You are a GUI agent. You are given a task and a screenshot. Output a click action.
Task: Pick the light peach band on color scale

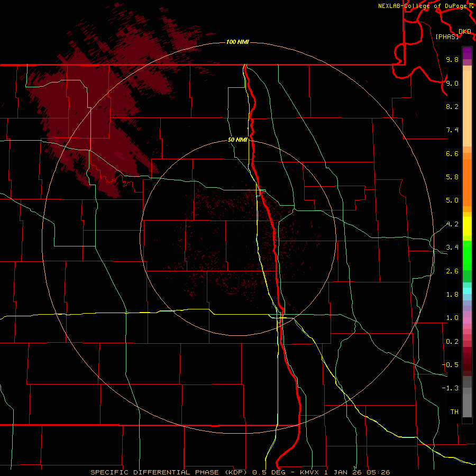(467, 108)
